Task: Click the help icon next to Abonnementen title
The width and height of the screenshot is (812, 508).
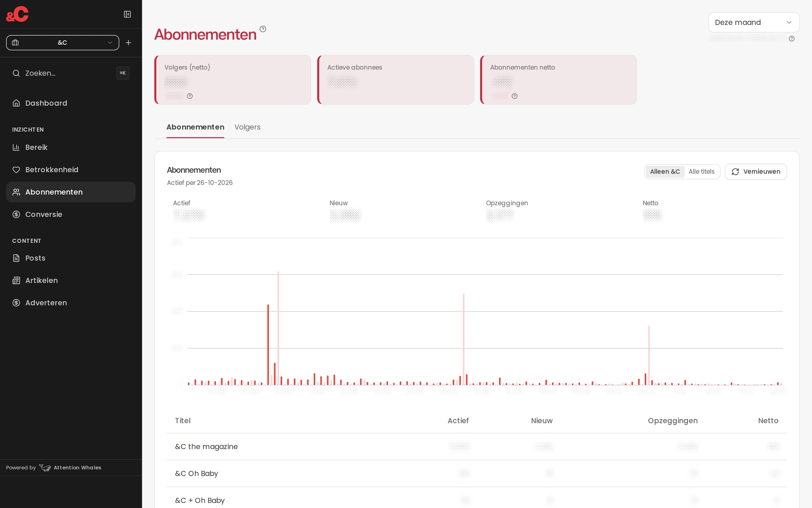Action: pos(263,29)
